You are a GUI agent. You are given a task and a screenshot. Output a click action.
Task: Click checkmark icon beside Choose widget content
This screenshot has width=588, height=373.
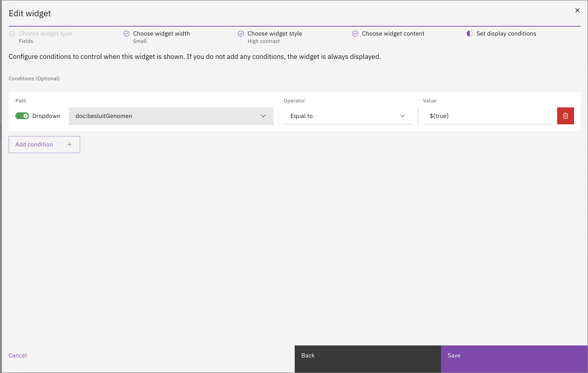click(355, 33)
